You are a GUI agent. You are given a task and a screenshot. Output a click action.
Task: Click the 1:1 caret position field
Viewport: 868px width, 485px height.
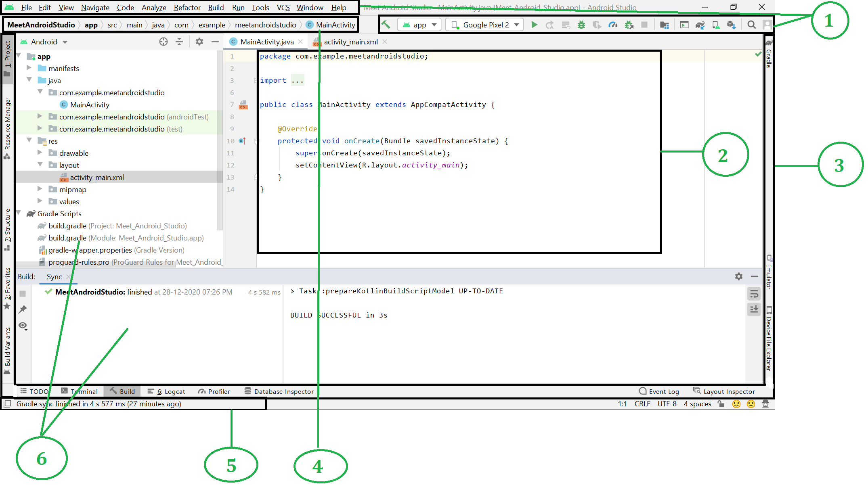622,403
